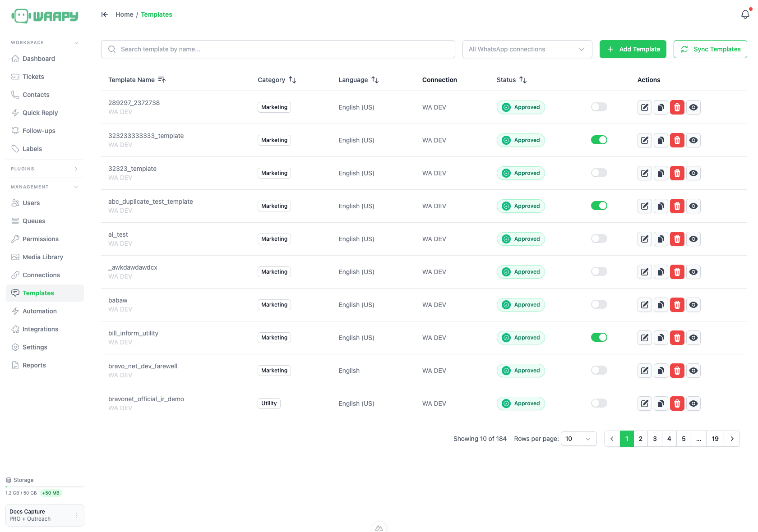Open Dashboard in the sidebar
Viewport: 758px width, 532px height.
45,59
